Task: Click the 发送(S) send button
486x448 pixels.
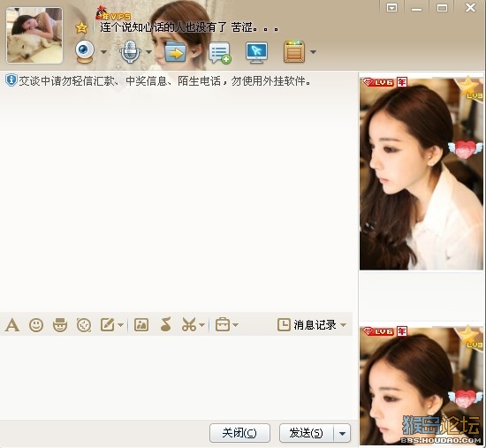Action: (x=307, y=433)
